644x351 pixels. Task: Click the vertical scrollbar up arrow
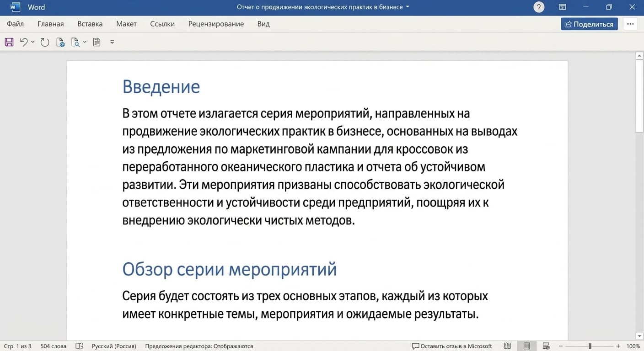coord(639,56)
